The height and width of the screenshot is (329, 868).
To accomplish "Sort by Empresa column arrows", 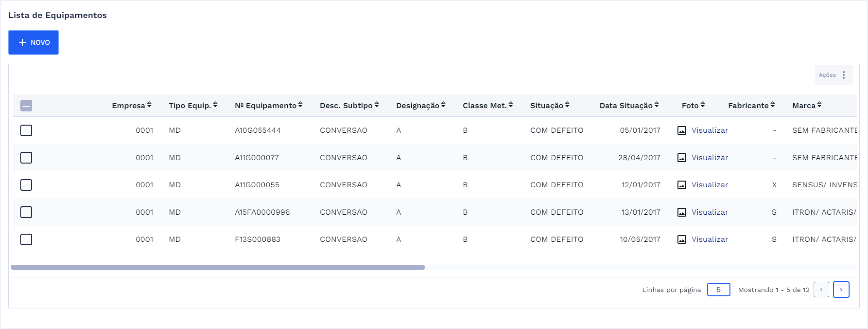I will 149,105.
